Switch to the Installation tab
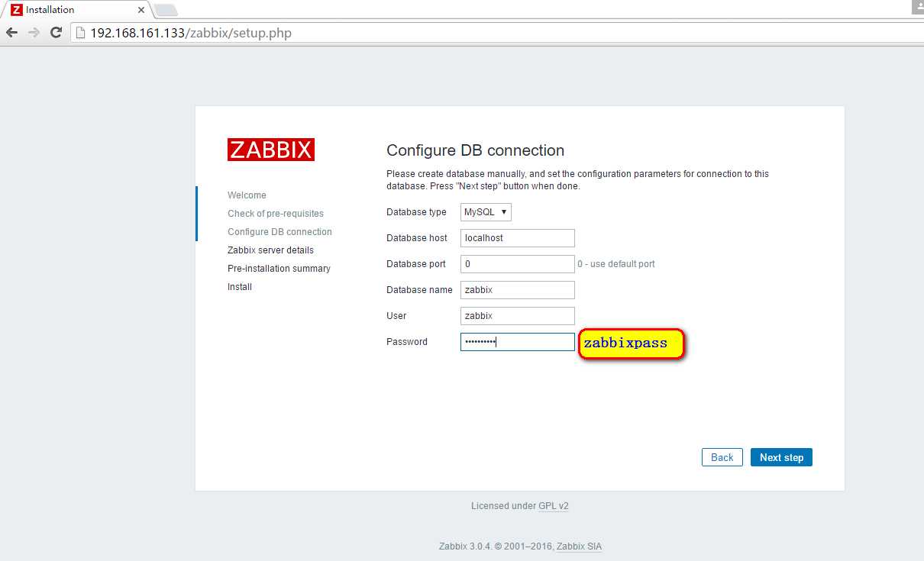The image size is (924, 561). click(x=76, y=10)
